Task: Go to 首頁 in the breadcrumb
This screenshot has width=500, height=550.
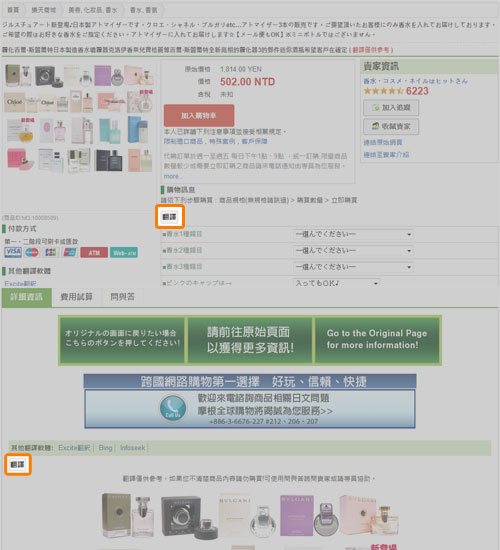Action: point(13,10)
